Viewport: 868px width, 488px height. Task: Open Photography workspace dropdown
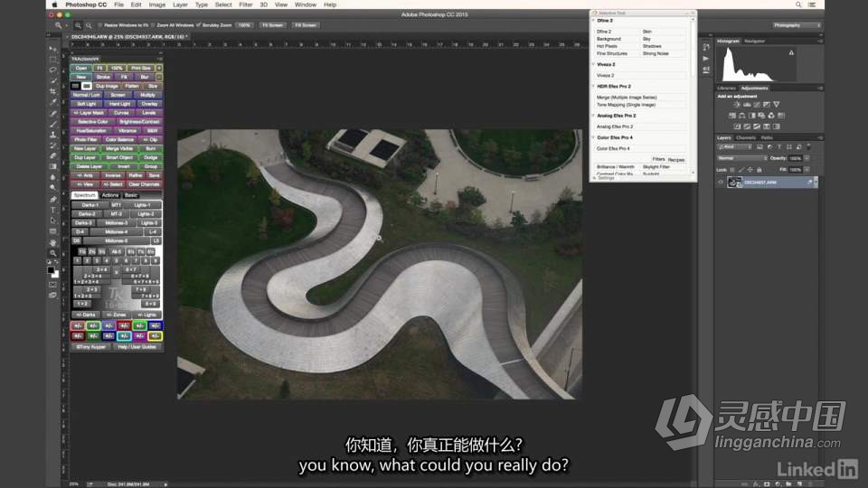(x=797, y=25)
